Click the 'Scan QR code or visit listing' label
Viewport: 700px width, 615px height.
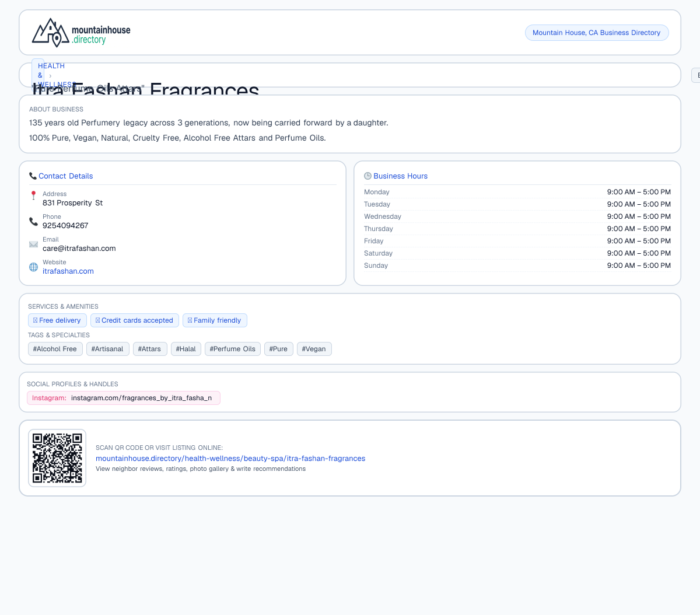[159, 448]
